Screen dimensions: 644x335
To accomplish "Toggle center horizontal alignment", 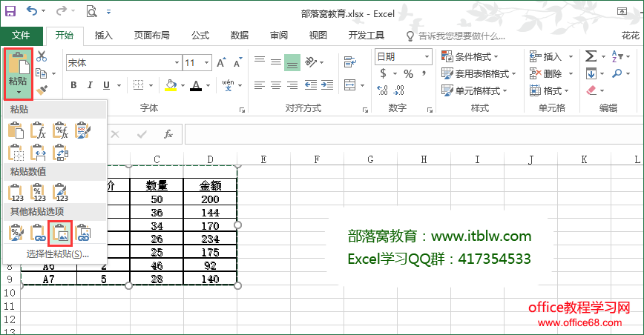I will [x=276, y=85].
